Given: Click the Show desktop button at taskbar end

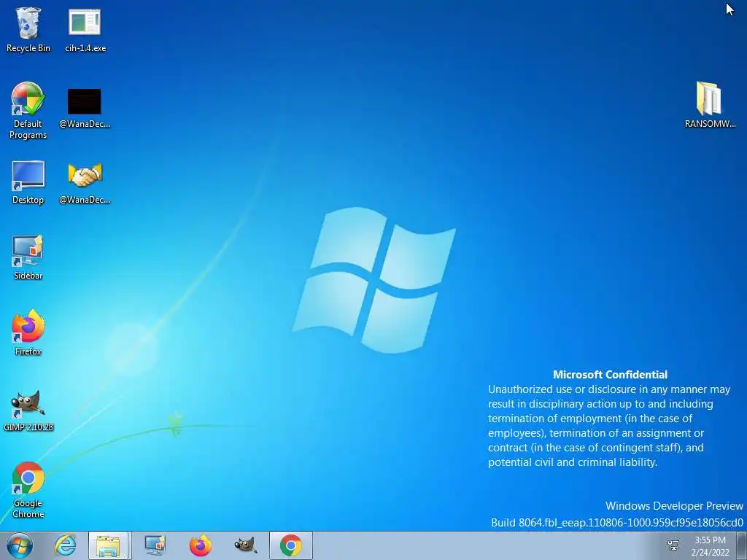Looking at the screenshot, I should pos(742,545).
